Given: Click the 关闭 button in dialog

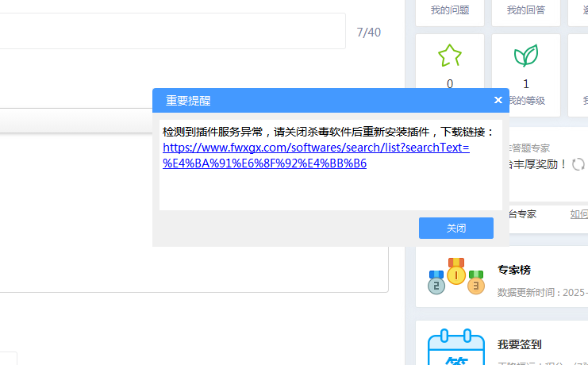Looking at the screenshot, I should point(456,228).
